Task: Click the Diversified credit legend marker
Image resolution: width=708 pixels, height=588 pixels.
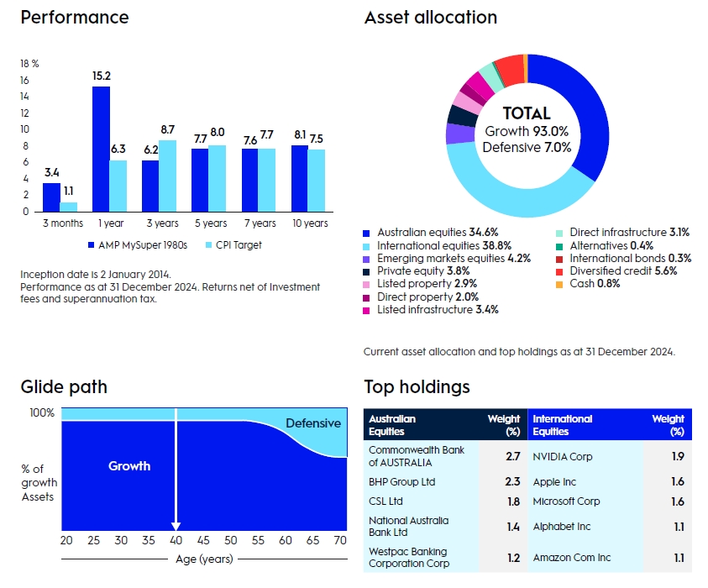Action: tap(559, 271)
